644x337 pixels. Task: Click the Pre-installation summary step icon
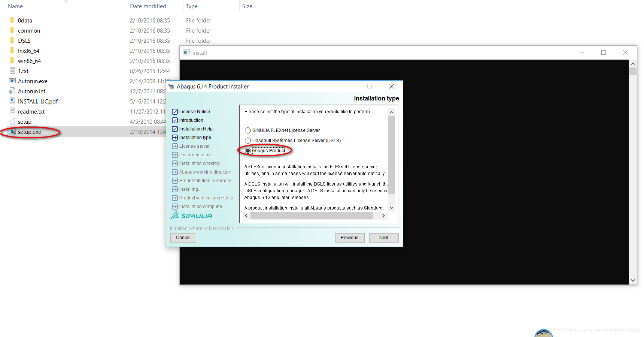(175, 181)
